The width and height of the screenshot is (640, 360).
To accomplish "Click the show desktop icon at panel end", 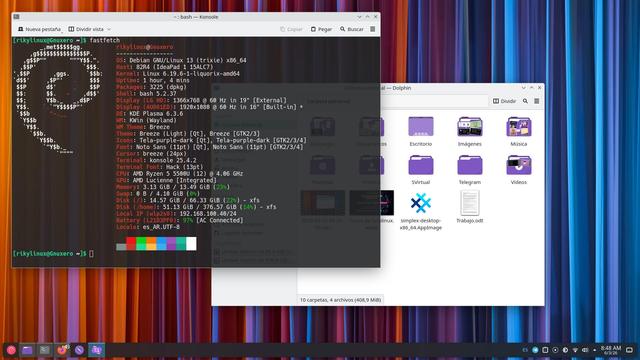I will [629, 350].
